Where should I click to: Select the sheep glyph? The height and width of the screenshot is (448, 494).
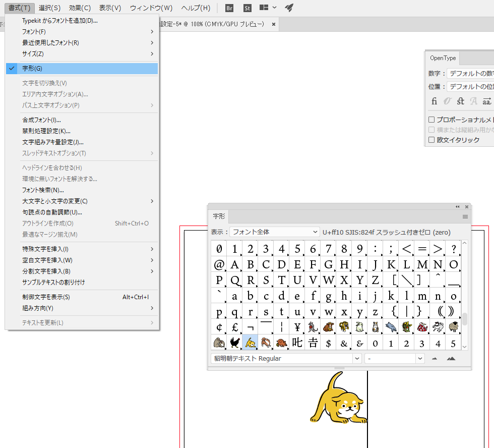453,327
